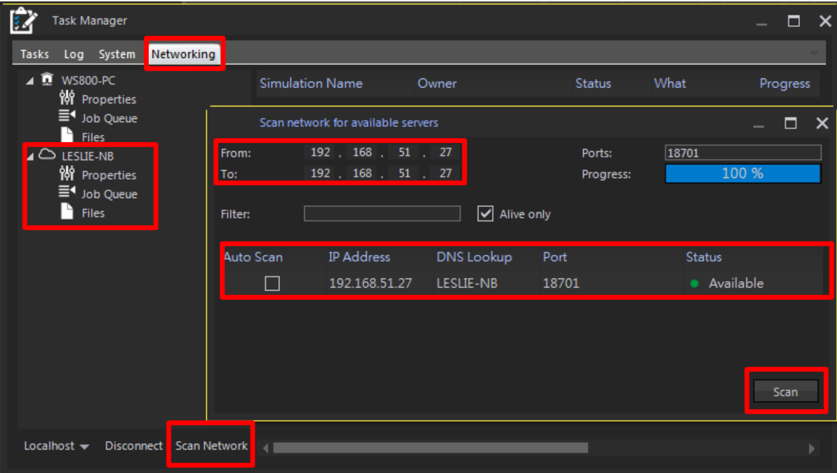This screenshot has width=837, height=473.
Task: Collapse the WS800-PC tree node
Action: [30, 81]
